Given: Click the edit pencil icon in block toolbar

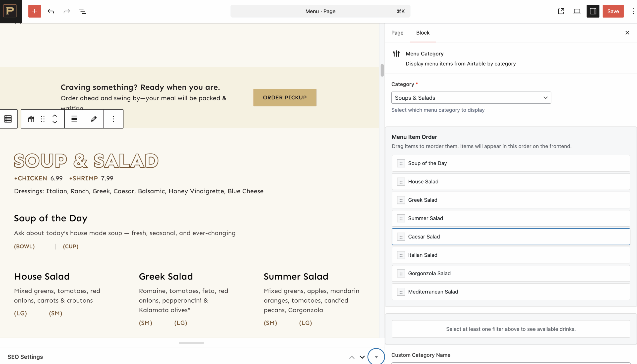Looking at the screenshot, I should coord(94,119).
